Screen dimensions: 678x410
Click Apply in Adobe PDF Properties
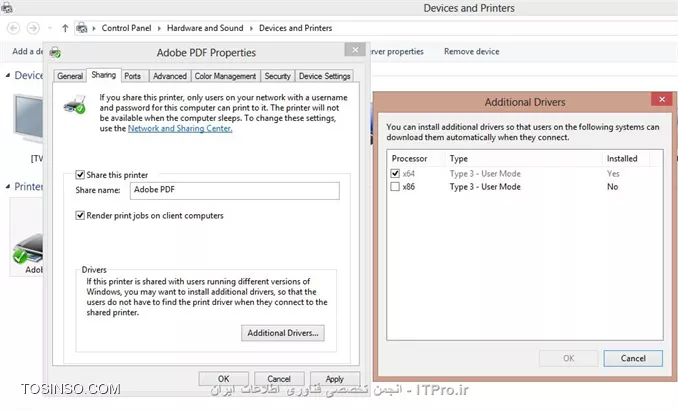tap(335, 379)
